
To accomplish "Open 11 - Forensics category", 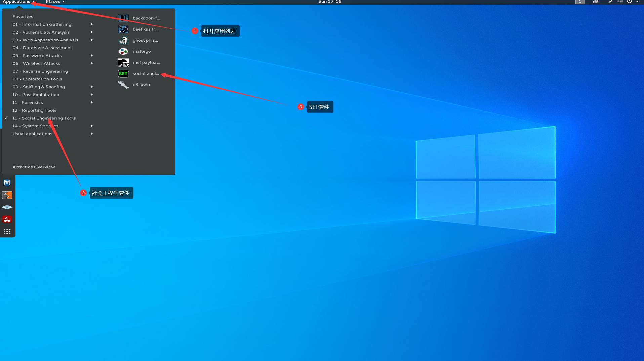I will tap(28, 102).
